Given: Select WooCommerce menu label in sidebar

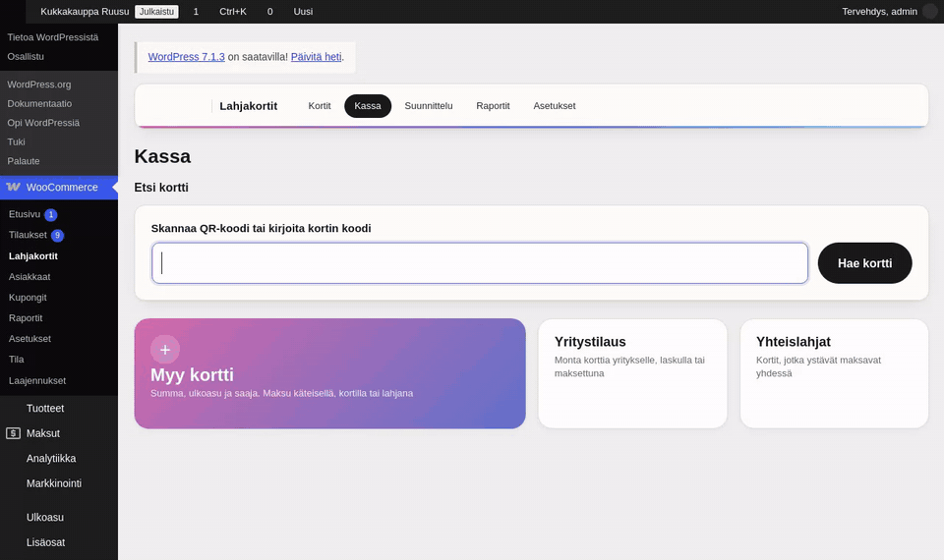Looking at the screenshot, I should [62, 187].
